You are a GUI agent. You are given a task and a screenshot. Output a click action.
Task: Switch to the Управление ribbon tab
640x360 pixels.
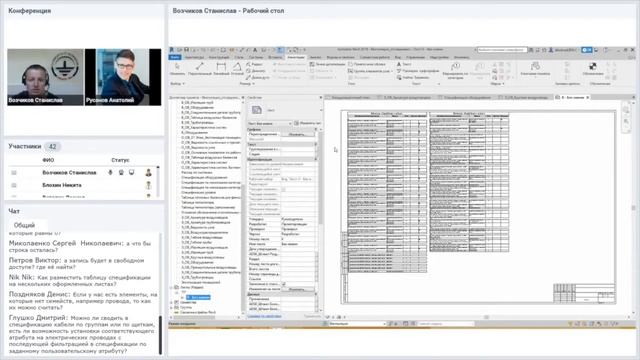click(x=416, y=58)
